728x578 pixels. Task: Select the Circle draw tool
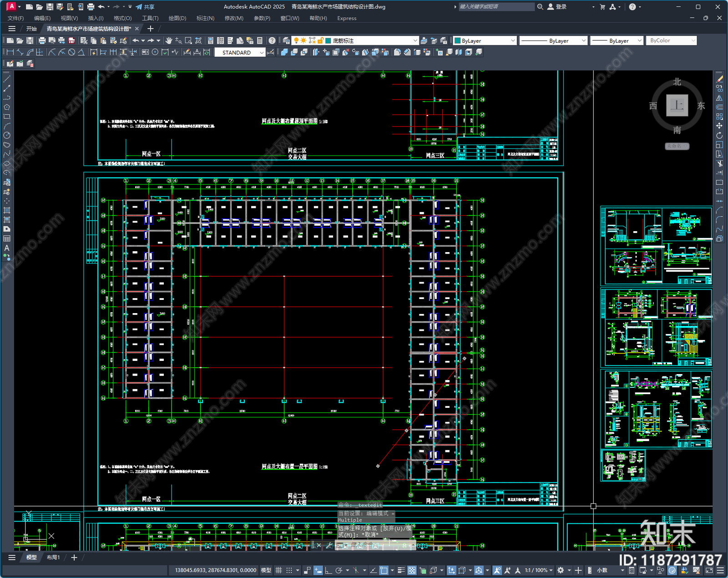[x=7, y=135]
